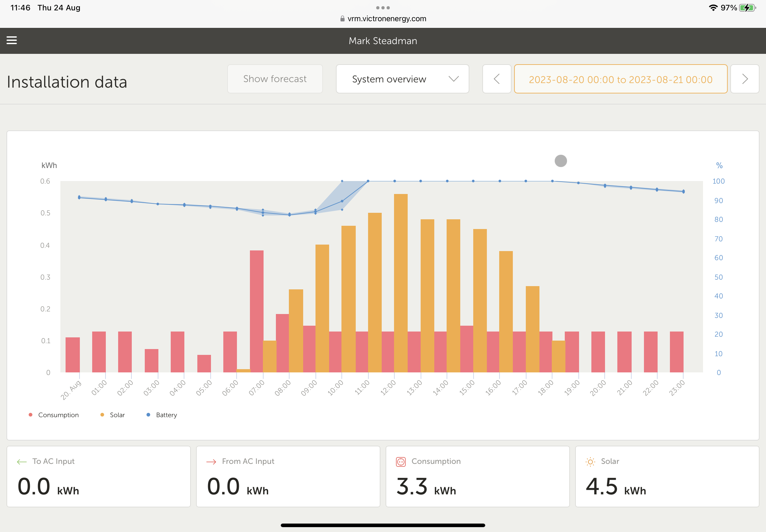Click the Solar sun icon
Screen dimensions: 766x532
pyautogui.click(x=590, y=462)
